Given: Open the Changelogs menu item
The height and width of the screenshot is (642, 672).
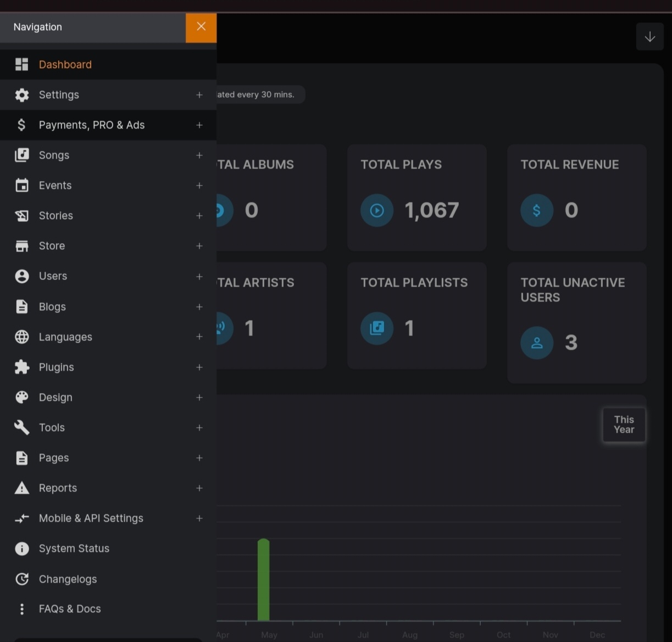Looking at the screenshot, I should tap(68, 579).
